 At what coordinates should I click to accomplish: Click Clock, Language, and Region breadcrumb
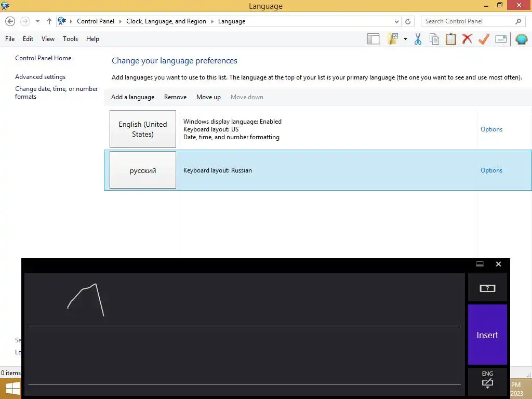click(x=166, y=21)
